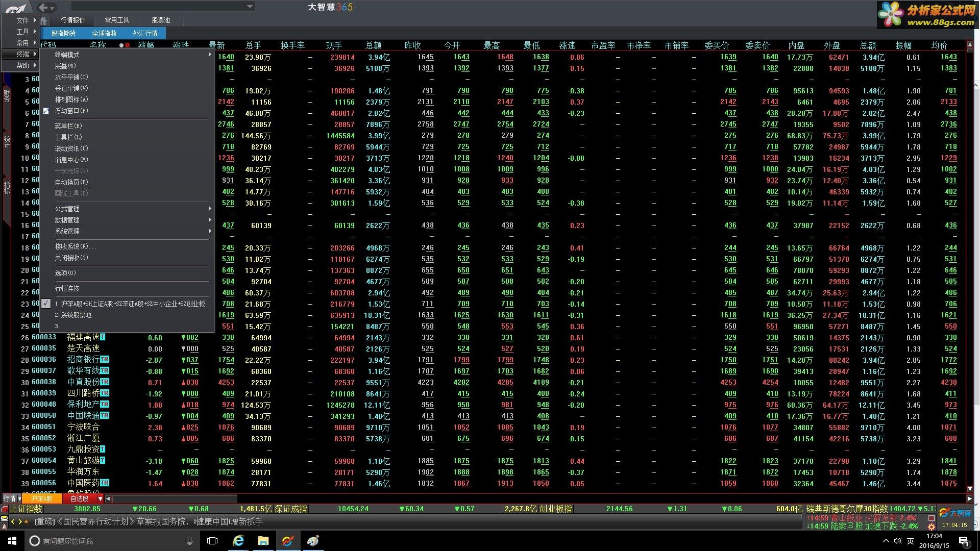Expand the 文件 menu

pyautogui.click(x=20, y=20)
